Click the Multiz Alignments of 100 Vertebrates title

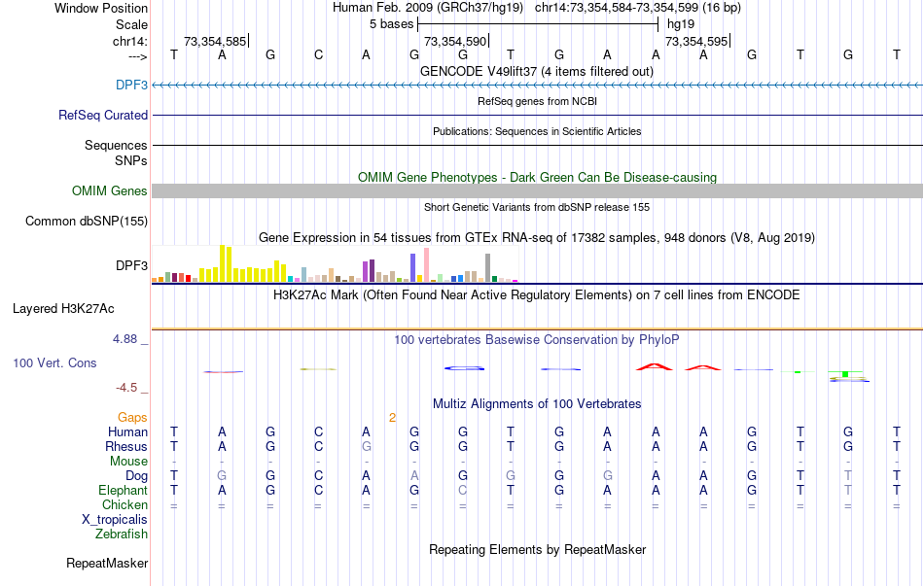click(x=536, y=403)
